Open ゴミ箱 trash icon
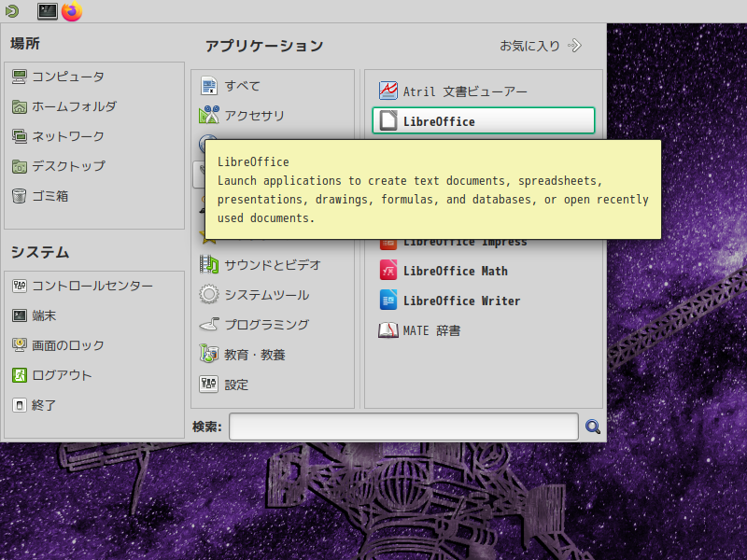747x560 pixels. (19, 196)
